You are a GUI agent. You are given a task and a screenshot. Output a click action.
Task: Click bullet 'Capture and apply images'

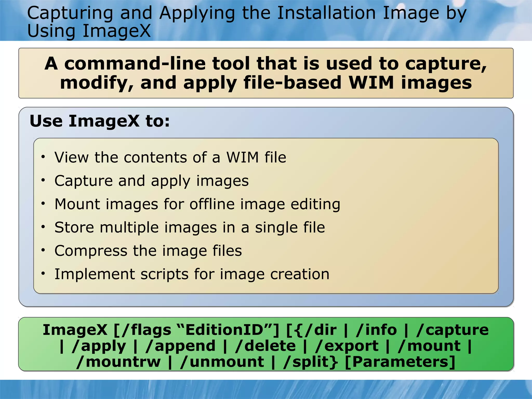(151, 181)
